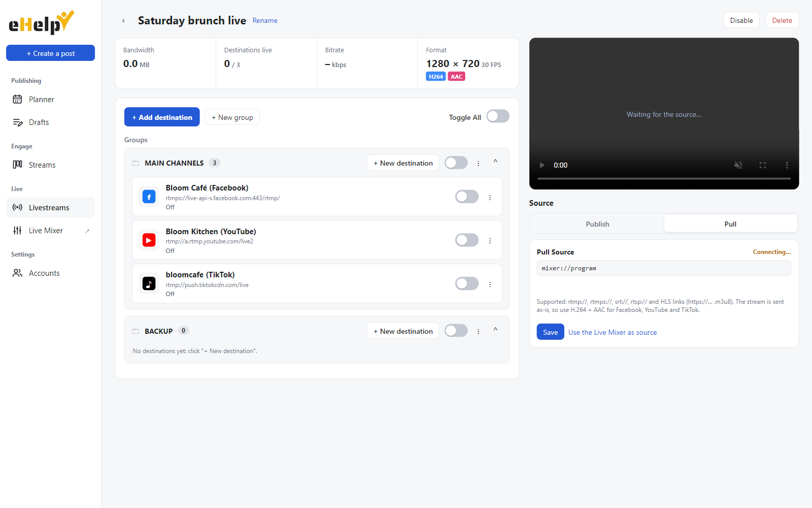Click the TikTok icon for bloomcafe

(x=149, y=283)
